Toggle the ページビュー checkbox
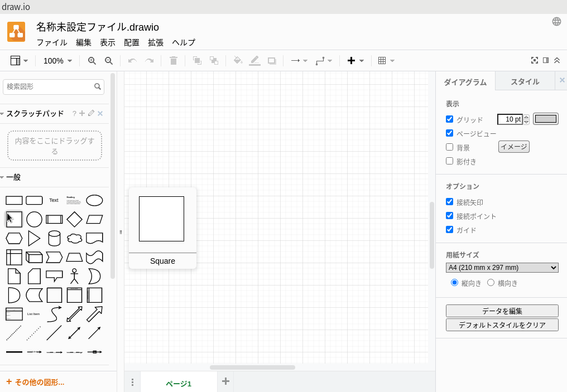The height and width of the screenshot is (392, 567). click(x=449, y=133)
